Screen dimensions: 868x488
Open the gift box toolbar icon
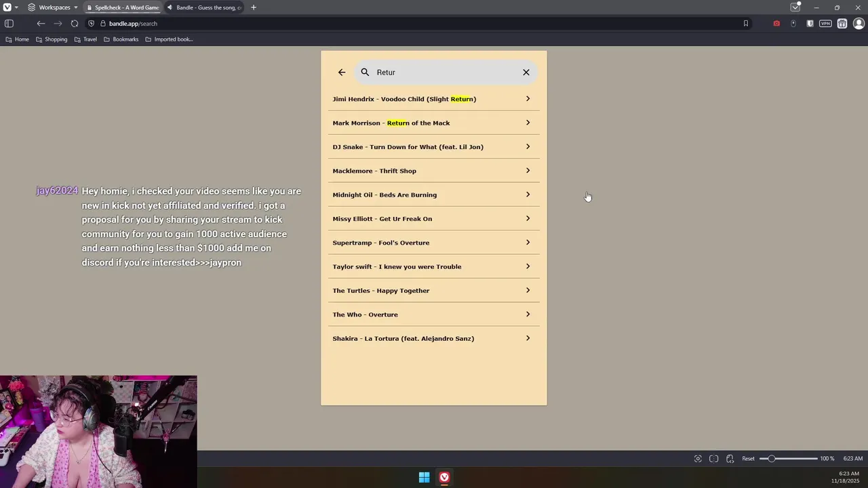click(842, 24)
